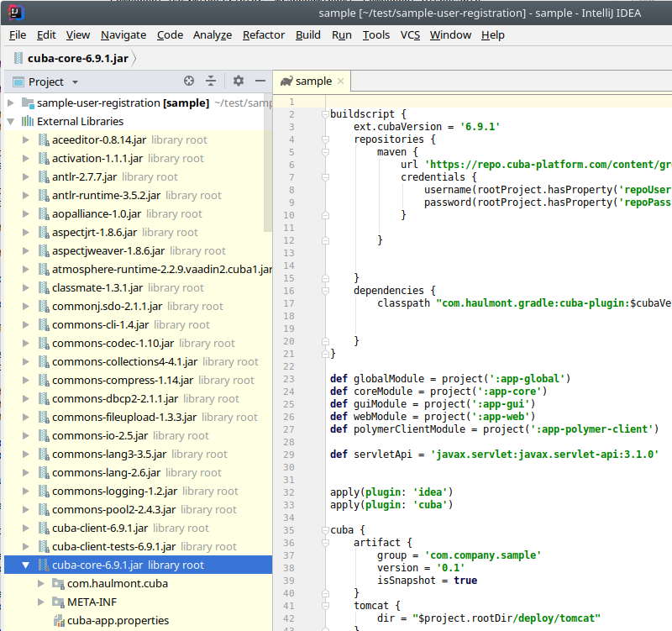Open the Project view dropdown arrow
The width and height of the screenshot is (672, 631).
[x=76, y=82]
